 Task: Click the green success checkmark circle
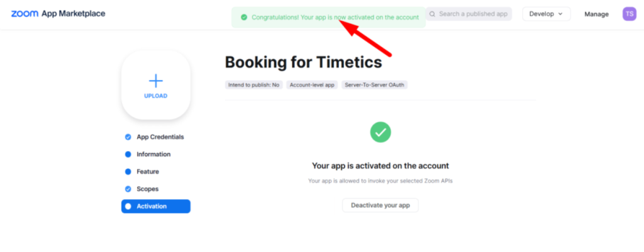pos(380,132)
